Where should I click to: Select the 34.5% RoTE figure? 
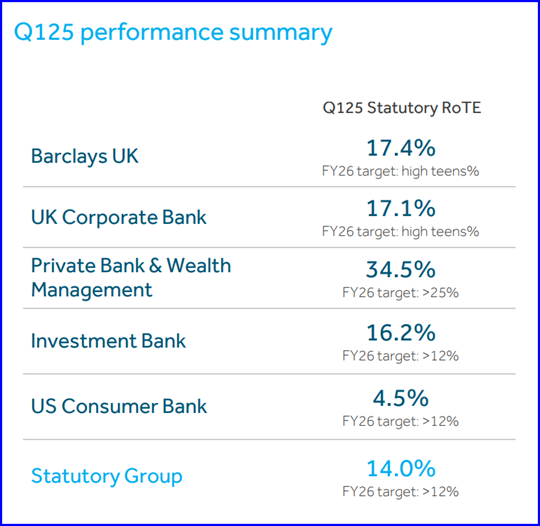click(x=401, y=269)
